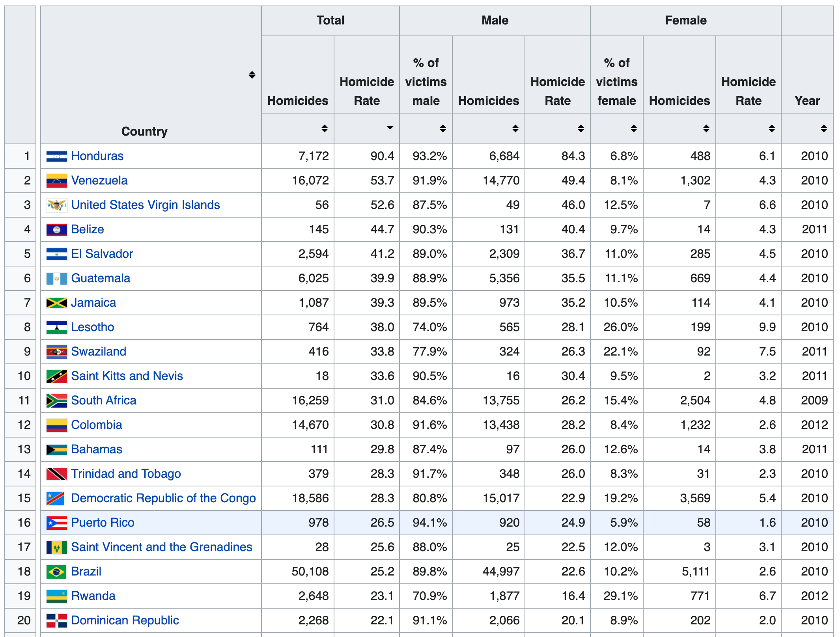Click the Rwanda flag icon
This screenshot has height=637, width=840.
tap(56, 596)
